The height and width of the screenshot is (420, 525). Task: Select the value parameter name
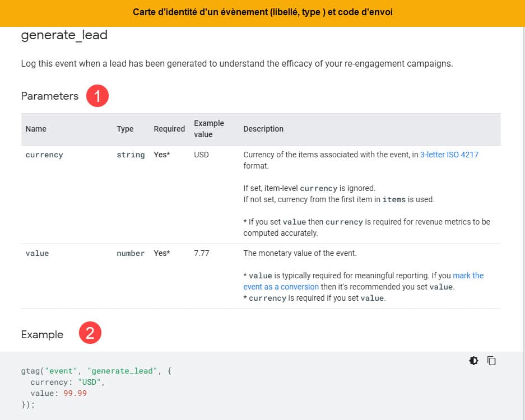pyautogui.click(x=37, y=253)
